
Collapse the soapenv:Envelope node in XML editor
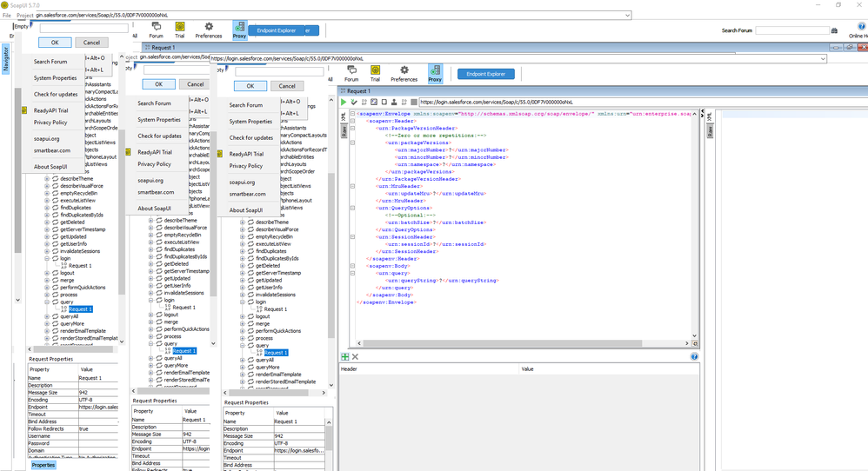pos(351,115)
